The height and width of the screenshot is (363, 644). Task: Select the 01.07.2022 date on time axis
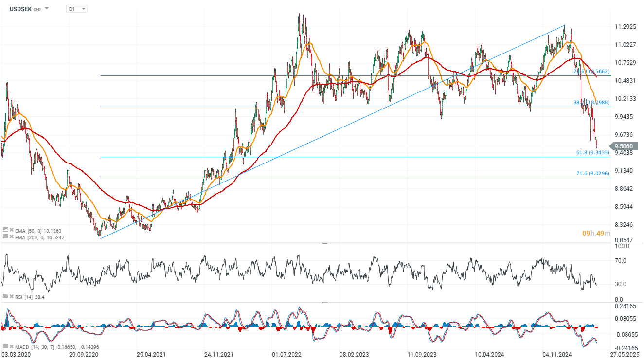[x=284, y=356]
